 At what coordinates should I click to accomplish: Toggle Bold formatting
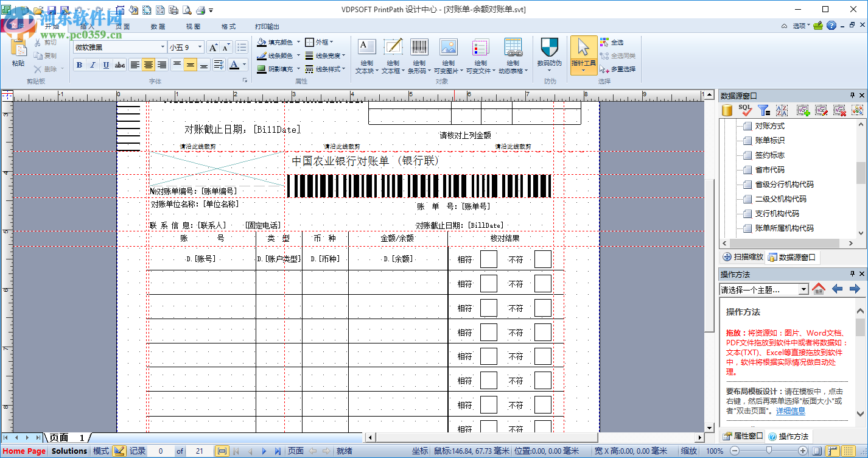79,65
